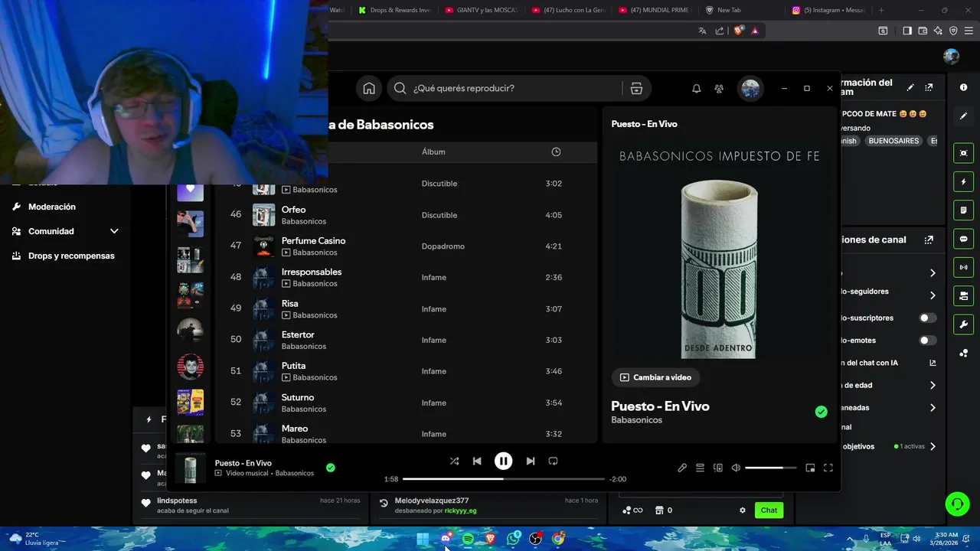Open lyrics microphone icon

tap(682, 468)
